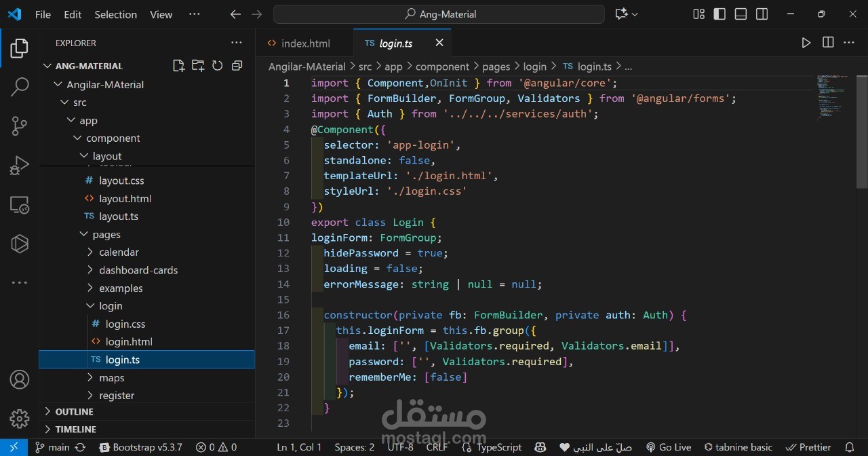Collapse the component folder

tap(77, 138)
